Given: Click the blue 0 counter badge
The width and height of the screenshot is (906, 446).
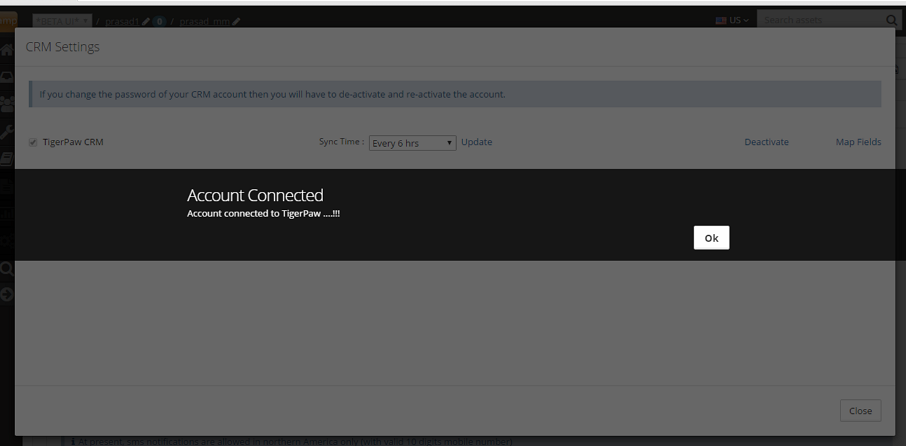Looking at the screenshot, I should [159, 22].
